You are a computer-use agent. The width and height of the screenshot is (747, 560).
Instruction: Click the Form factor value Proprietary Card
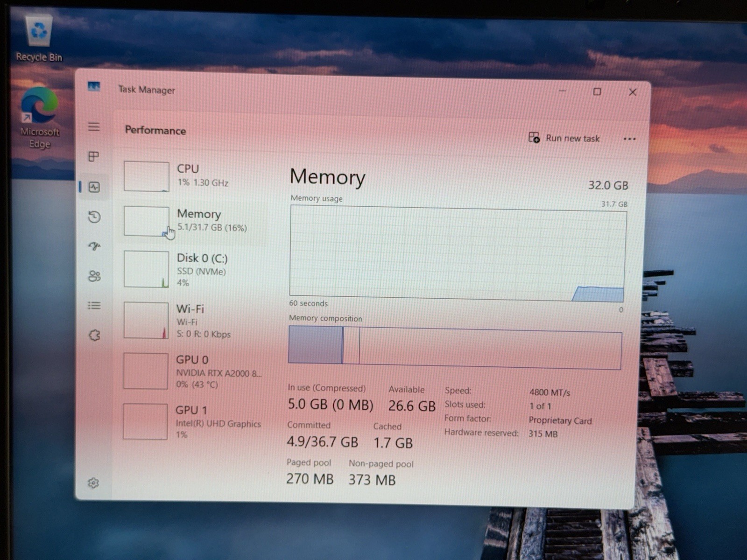pos(560,420)
